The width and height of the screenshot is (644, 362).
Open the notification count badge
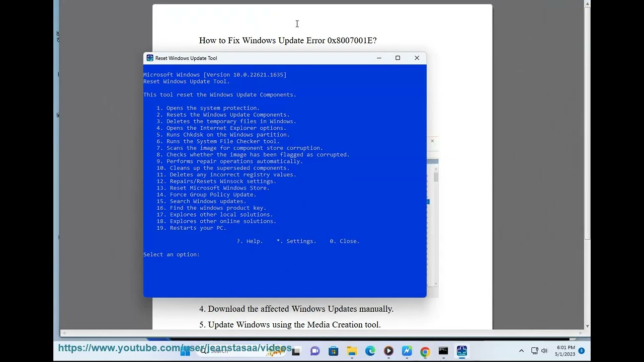[582, 351]
